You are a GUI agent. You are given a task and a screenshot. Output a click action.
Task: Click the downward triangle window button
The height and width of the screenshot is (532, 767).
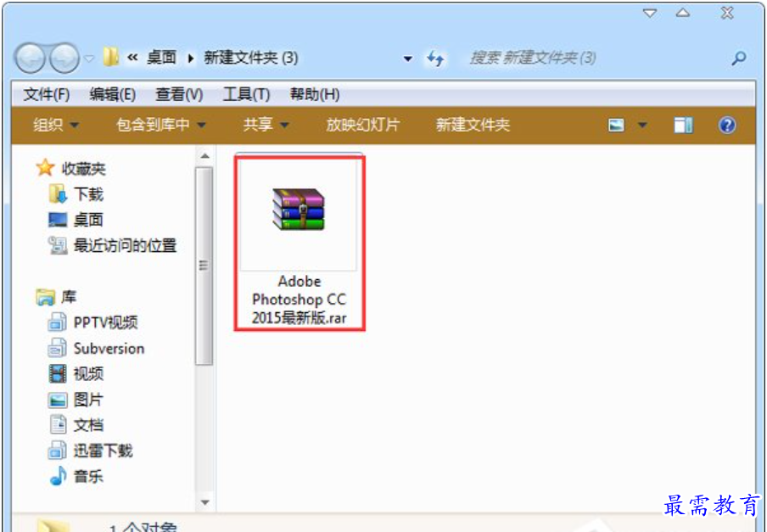[x=650, y=14]
